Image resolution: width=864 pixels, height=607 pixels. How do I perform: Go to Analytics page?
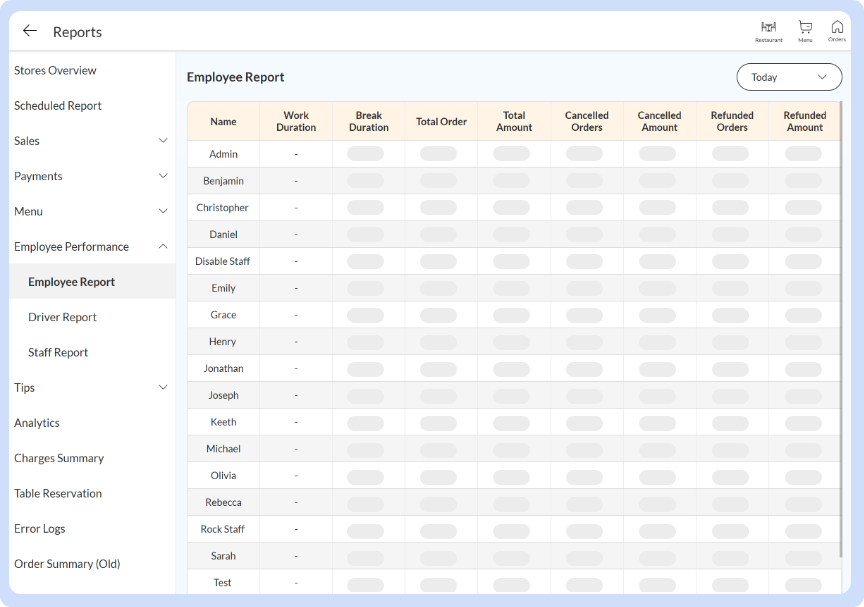[37, 423]
